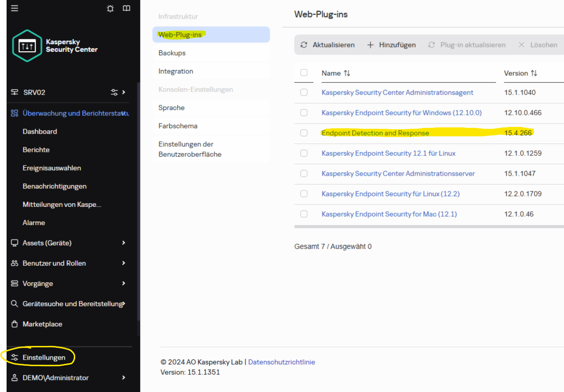Click version 12.10.0.466 cell
Image resolution: width=564 pixels, height=392 pixels.
[x=523, y=113]
